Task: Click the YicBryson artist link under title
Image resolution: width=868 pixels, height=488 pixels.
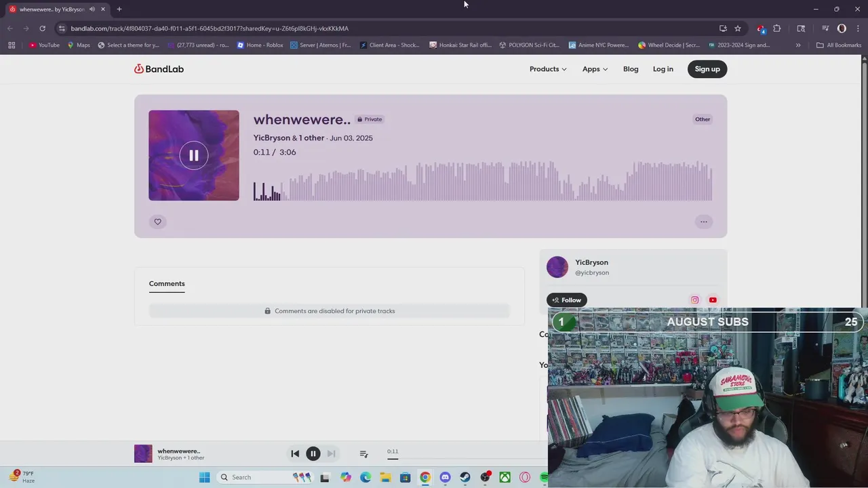Action: (272, 138)
